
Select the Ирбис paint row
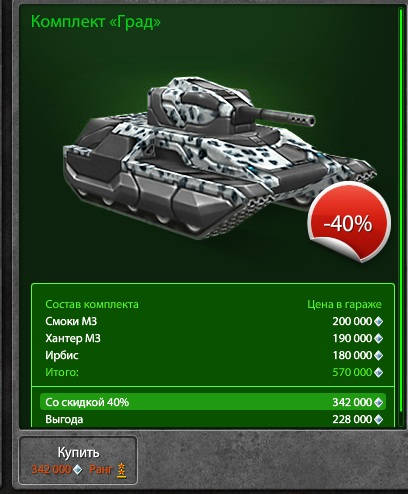tap(214, 355)
